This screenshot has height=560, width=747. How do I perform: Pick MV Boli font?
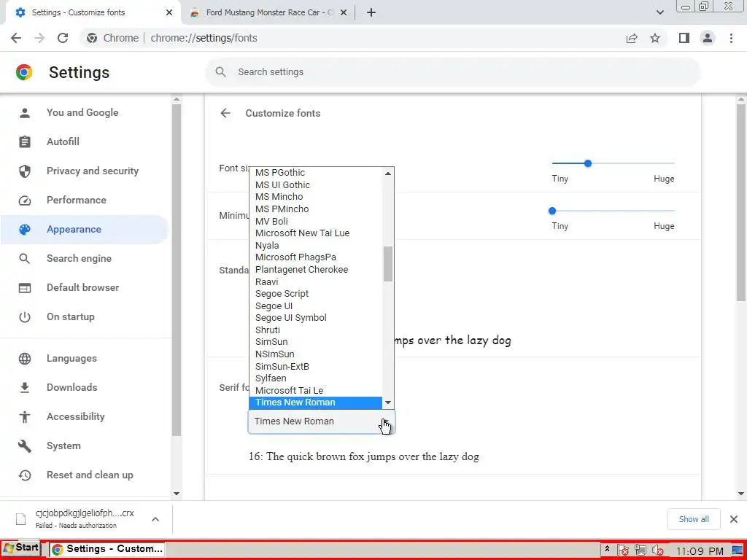pos(316,222)
